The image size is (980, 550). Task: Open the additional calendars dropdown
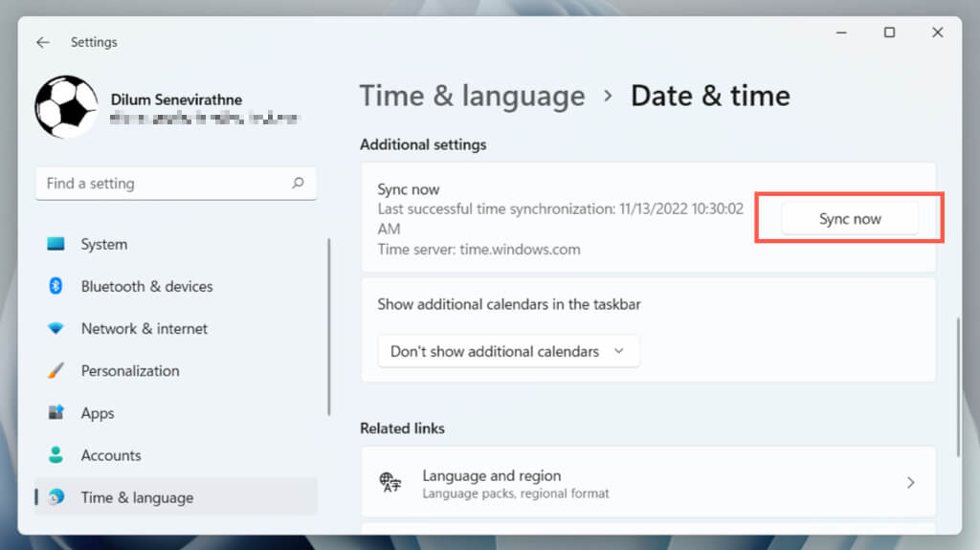(508, 351)
